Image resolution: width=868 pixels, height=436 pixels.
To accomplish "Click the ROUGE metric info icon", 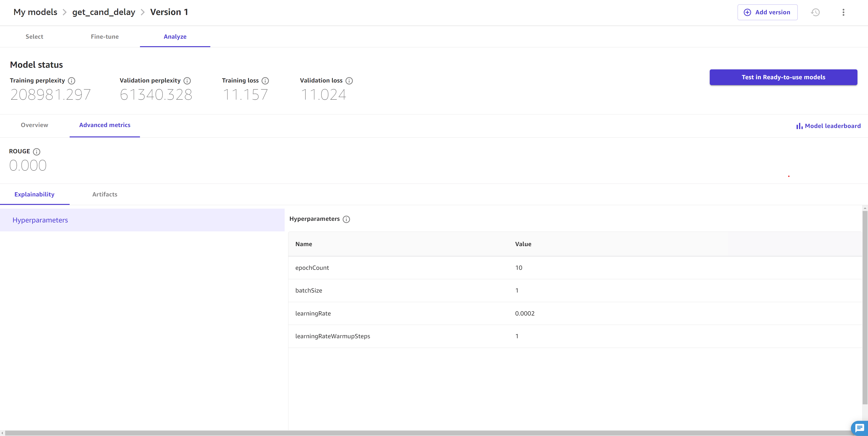I will tap(37, 151).
